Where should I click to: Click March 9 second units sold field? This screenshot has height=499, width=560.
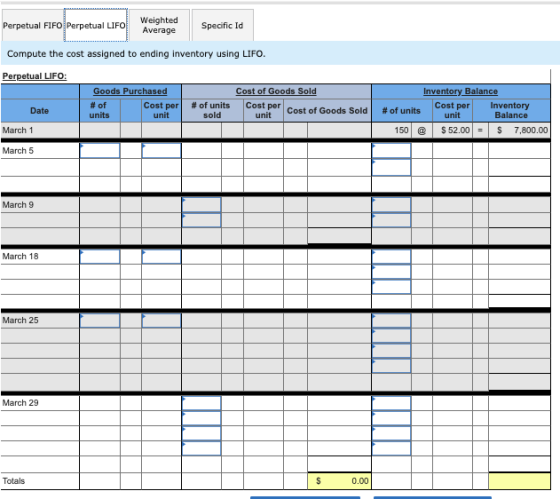click(201, 220)
